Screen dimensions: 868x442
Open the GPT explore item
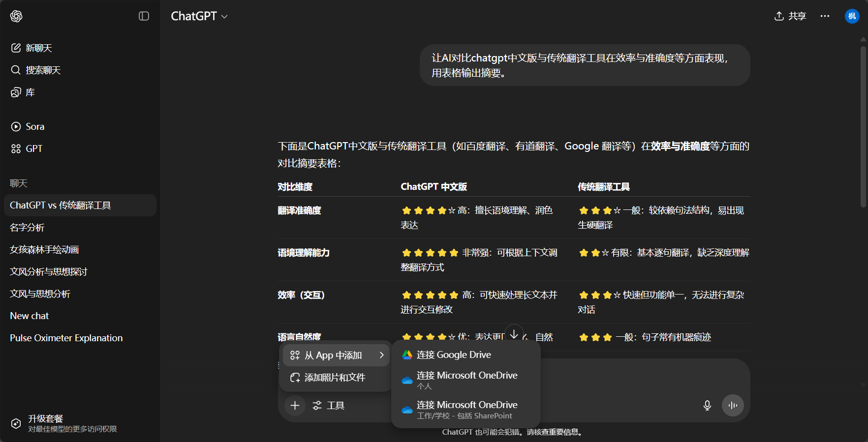pos(80,148)
